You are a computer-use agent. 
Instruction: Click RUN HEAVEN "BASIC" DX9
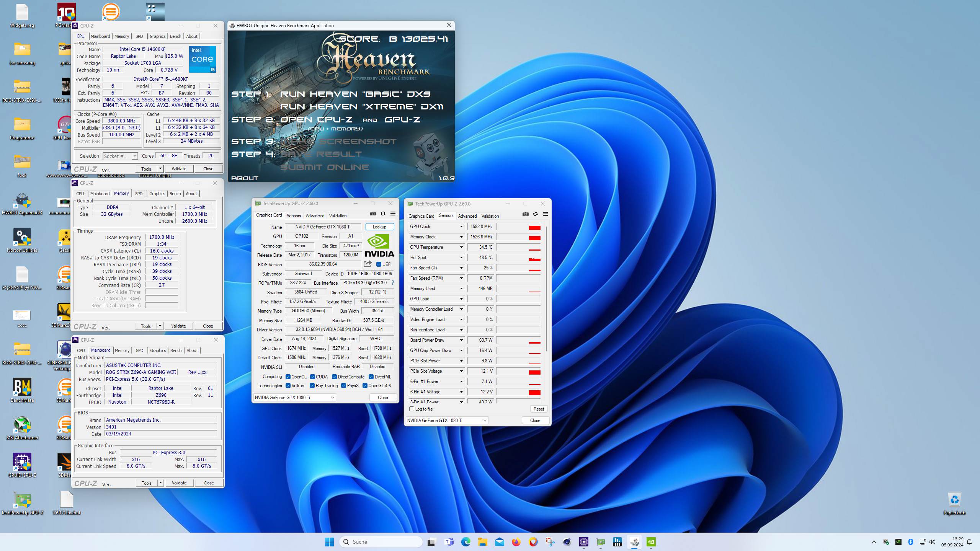pyautogui.click(x=356, y=94)
